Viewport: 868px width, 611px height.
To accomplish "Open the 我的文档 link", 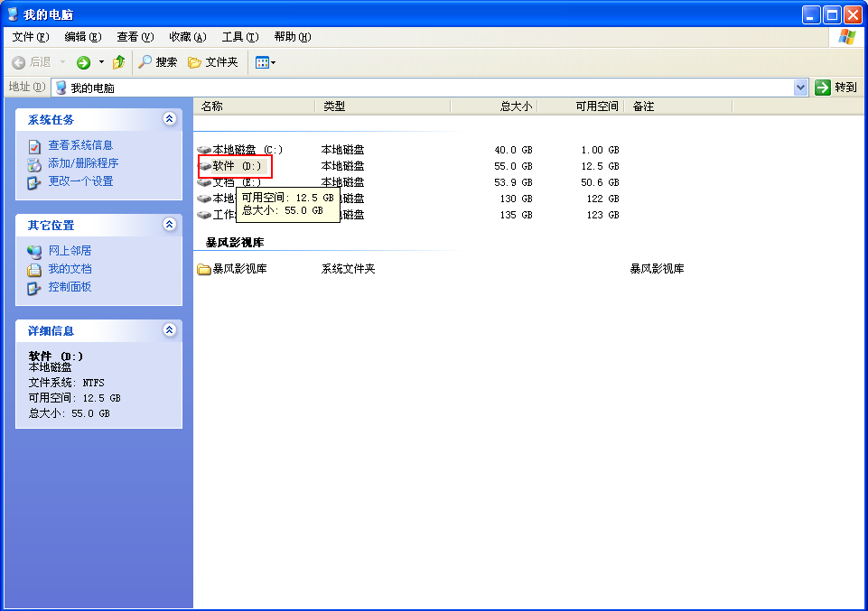I will 70,269.
